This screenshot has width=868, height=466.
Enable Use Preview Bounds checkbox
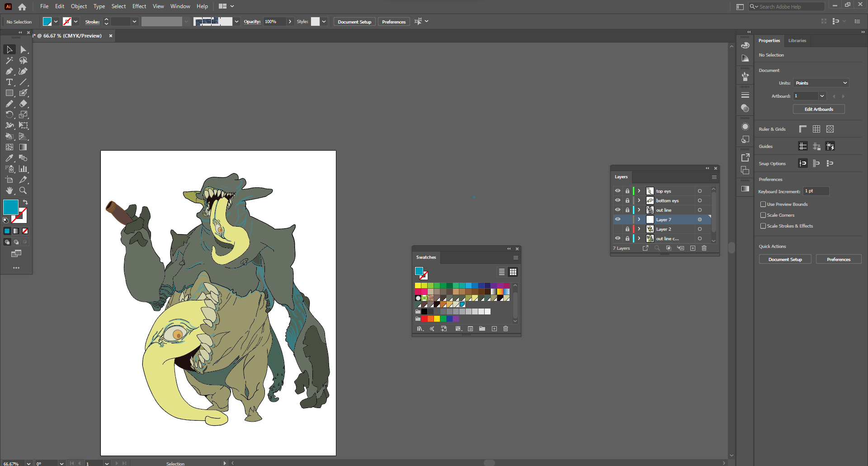tap(763, 204)
